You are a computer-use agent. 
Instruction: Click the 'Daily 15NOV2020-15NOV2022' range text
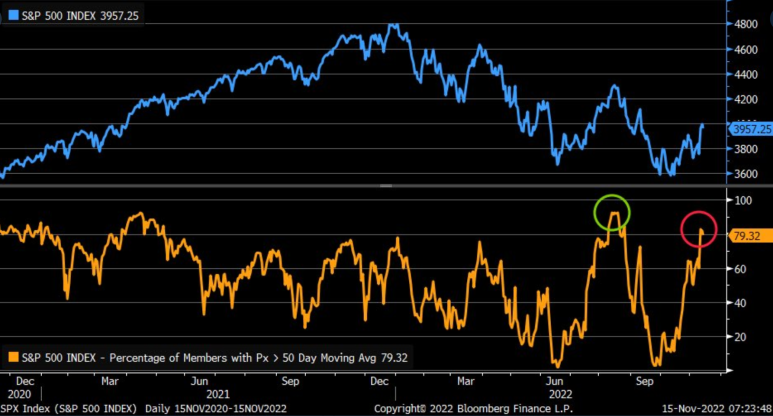[216, 409]
